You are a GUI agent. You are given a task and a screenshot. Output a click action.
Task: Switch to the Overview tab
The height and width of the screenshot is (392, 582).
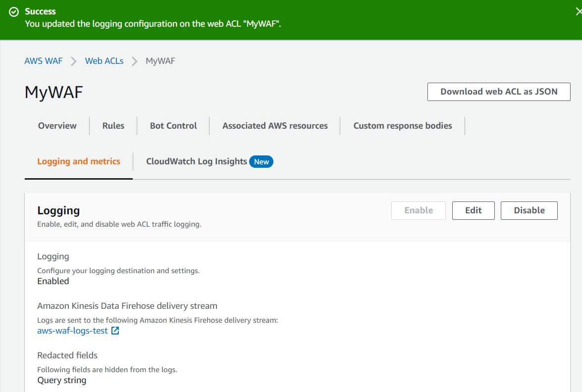(x=57, y=126)
